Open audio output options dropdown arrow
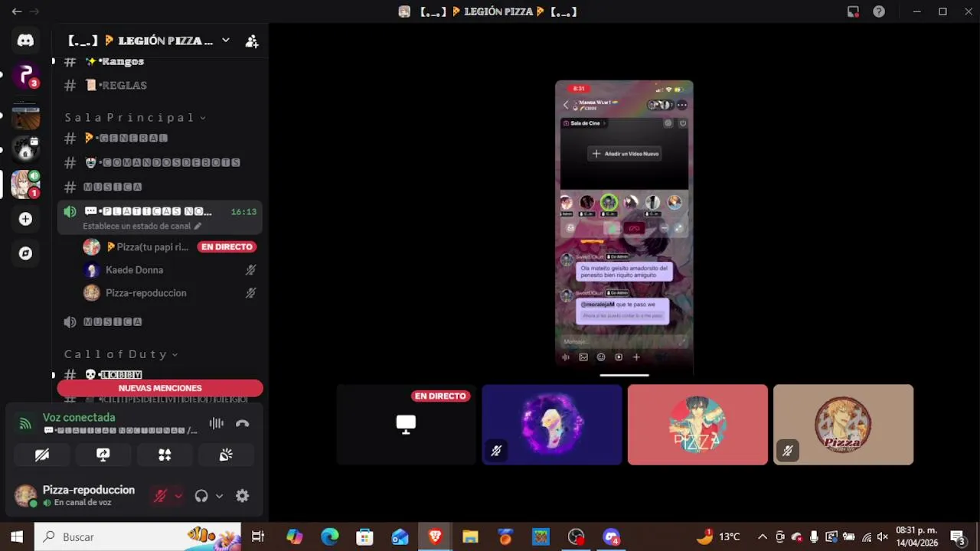Viewport: 980px width, 551px height. 219,496
